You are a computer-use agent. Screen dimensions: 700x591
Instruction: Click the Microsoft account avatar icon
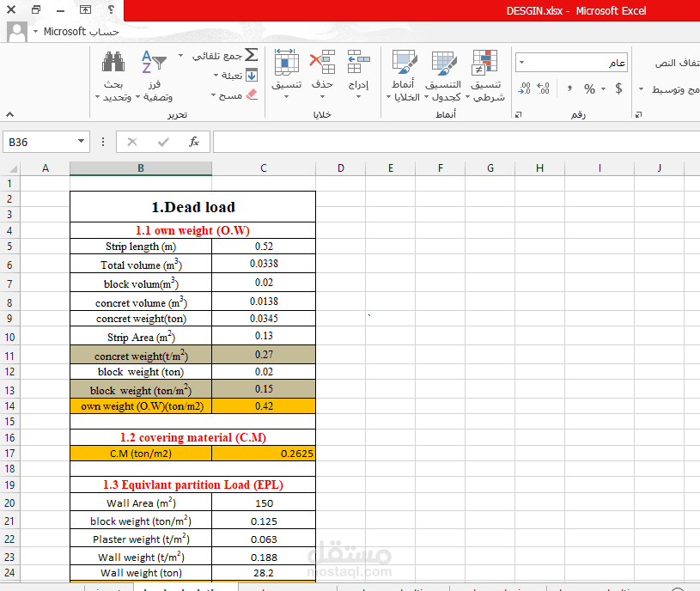tap(17, 32)
